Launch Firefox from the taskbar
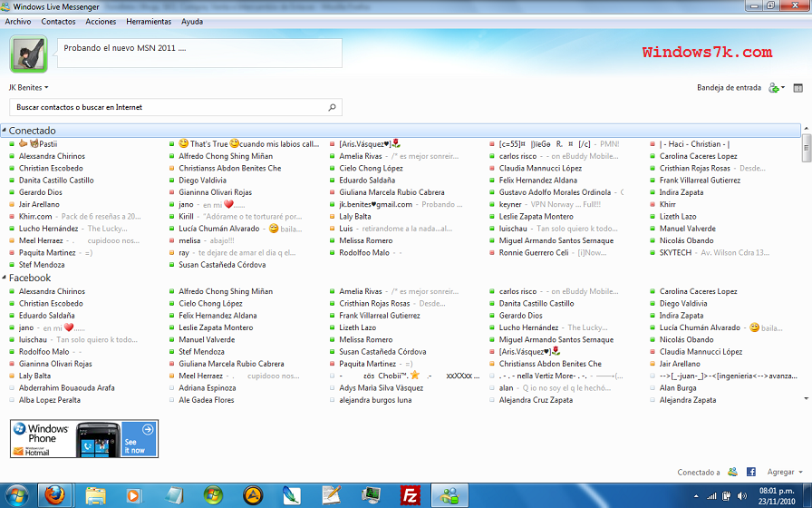This screenshot has width=812, height=508. [x=53, y=495]
